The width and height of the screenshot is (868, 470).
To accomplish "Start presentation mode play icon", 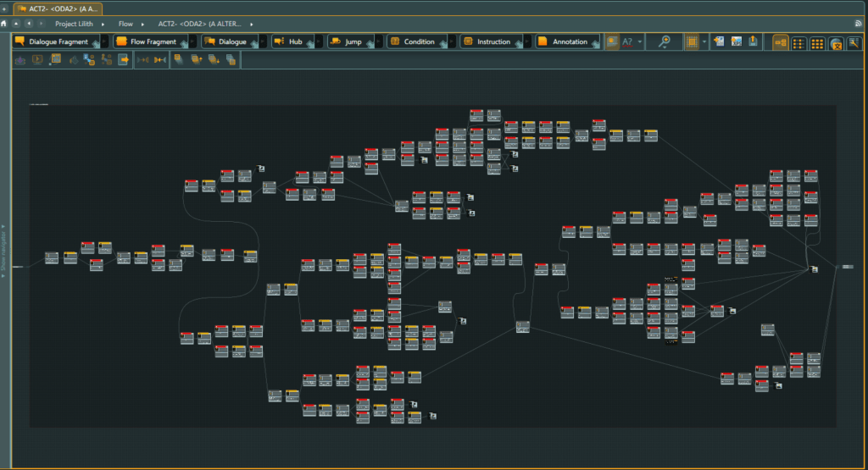I will pos(37,59).
